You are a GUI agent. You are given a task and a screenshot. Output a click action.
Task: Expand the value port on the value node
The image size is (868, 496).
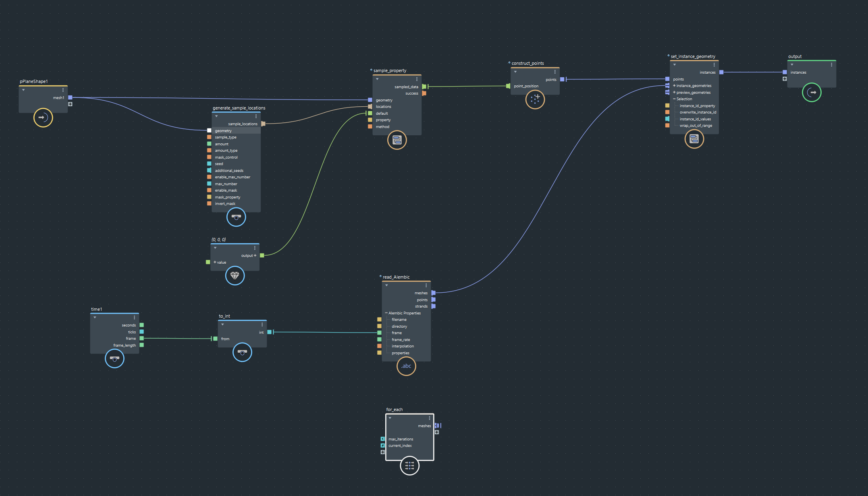(215, 262)
